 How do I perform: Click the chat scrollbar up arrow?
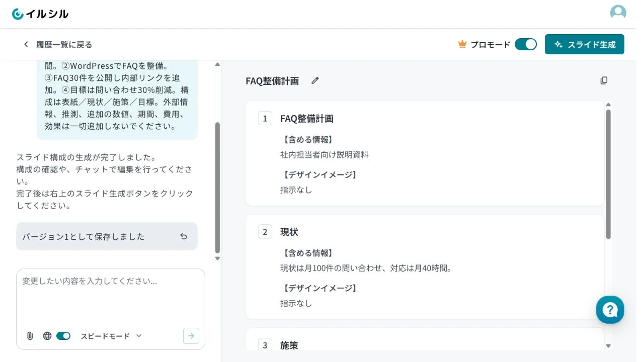click(217, 64)
